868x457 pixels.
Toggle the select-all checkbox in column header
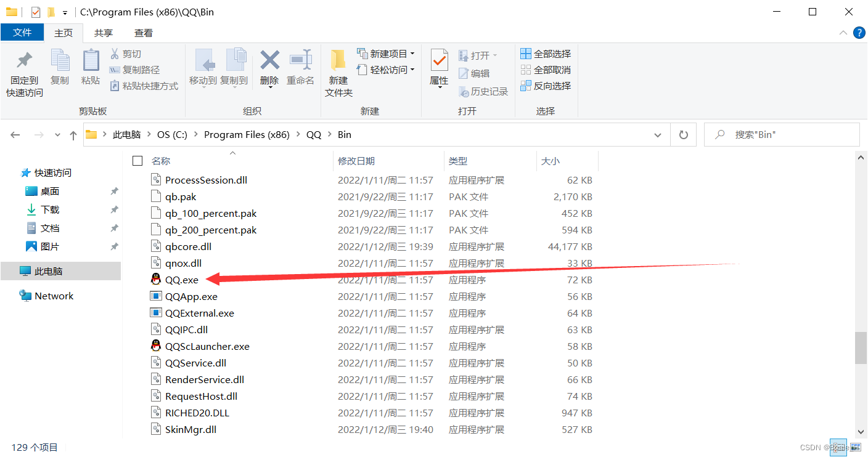tap(137, 161)
